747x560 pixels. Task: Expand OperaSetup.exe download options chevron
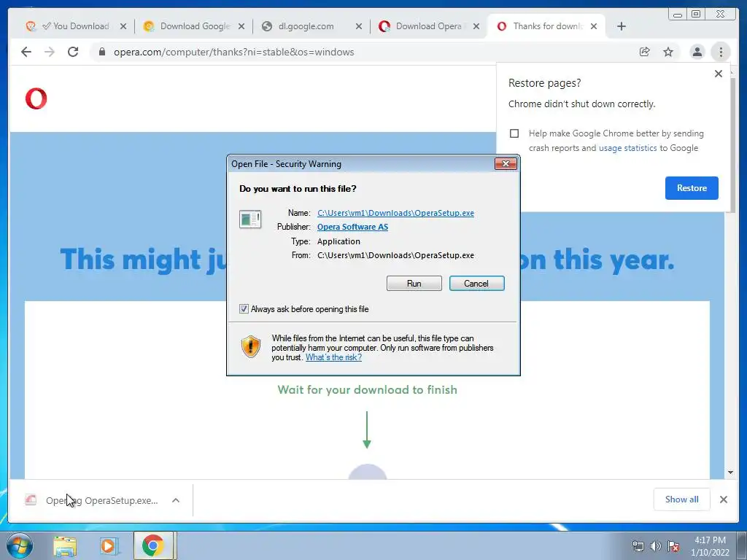176,500
